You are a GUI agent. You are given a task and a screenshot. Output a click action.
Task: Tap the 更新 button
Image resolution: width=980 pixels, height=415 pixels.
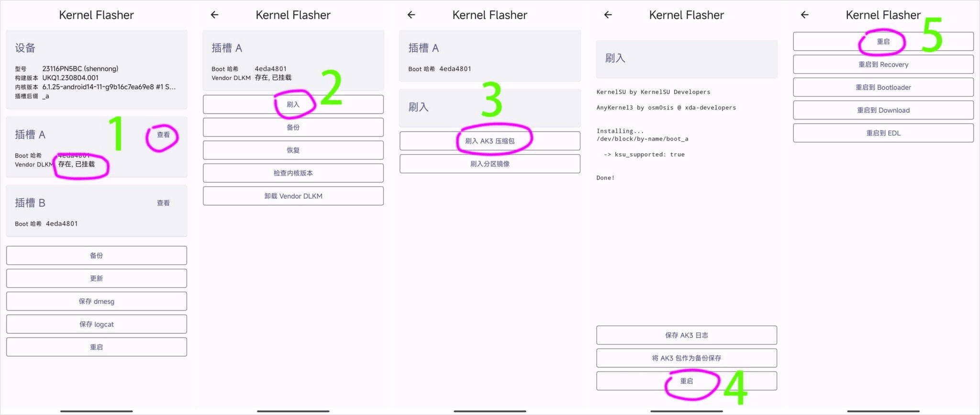tap(96, 278)
